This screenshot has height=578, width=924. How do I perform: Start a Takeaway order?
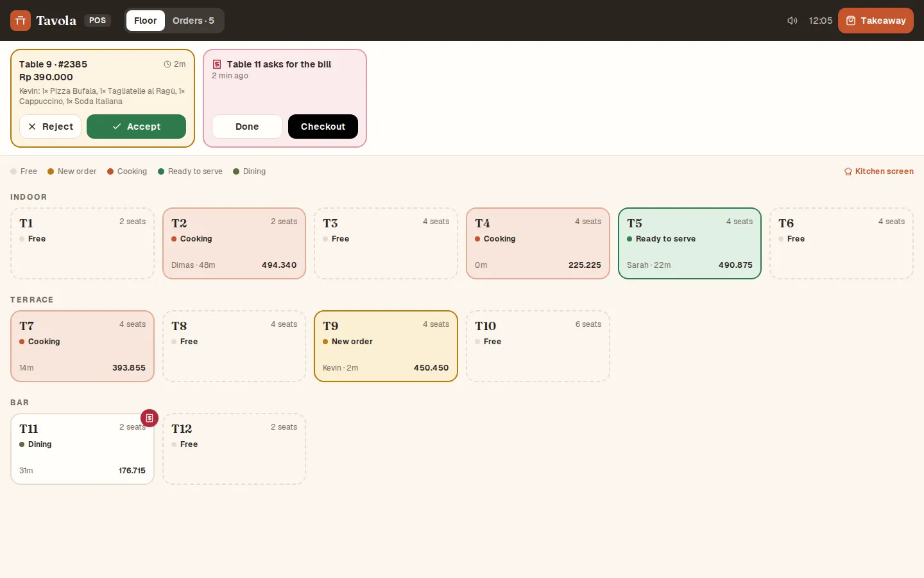(876, 21)
